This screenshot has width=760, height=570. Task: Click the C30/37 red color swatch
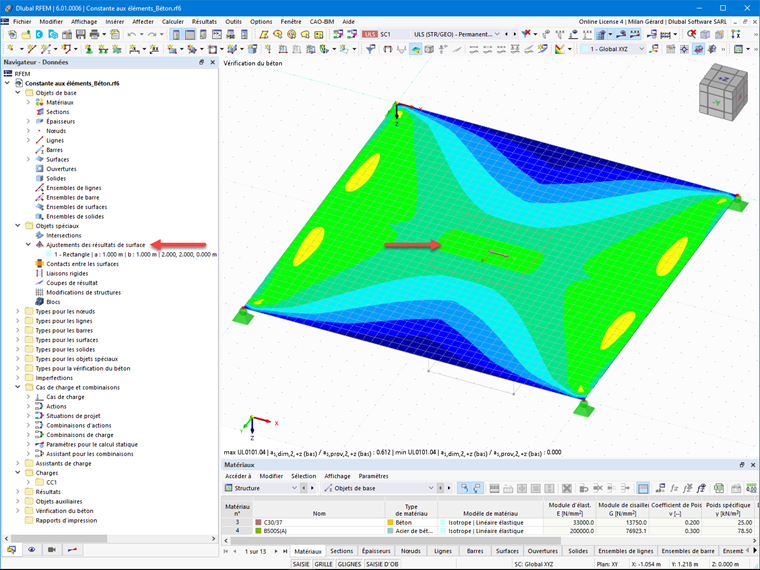click(x=258, y=522)
